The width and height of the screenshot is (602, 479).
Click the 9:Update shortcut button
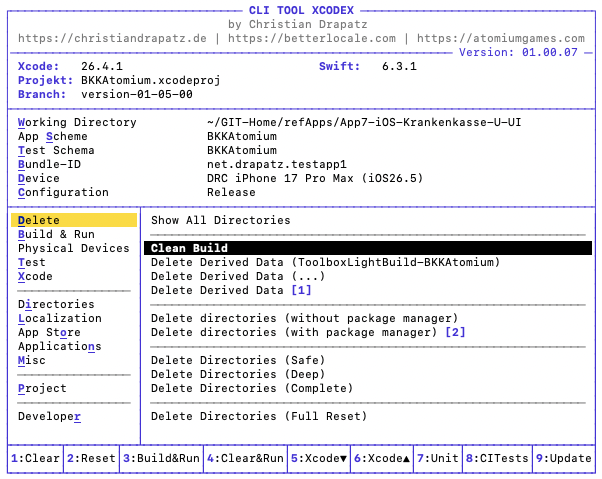(564, 458)
